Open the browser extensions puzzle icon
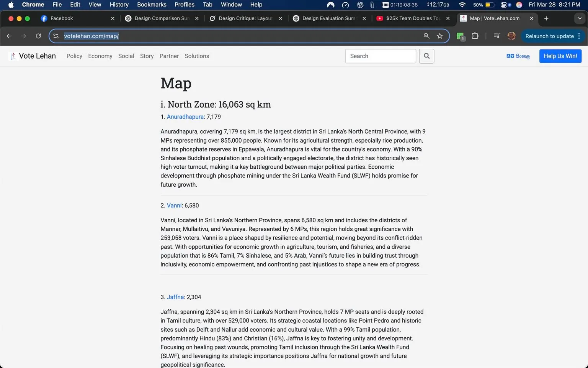Viewport: 588px width, 368px height. pyautogui.click(x=475, y=36)
